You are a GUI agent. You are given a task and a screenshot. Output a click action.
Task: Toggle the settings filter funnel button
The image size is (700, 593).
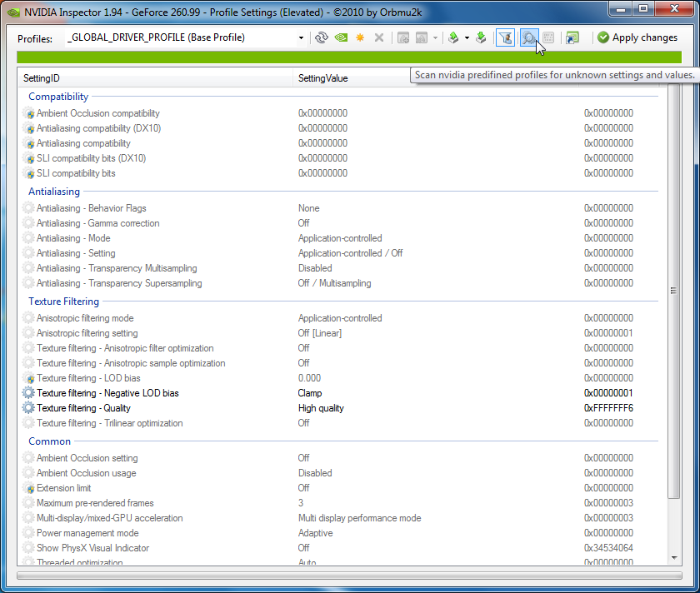[x=505, y=38]
